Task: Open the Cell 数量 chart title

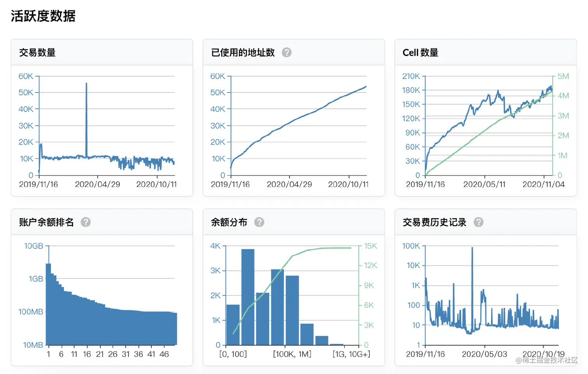Action: (420, 52)
